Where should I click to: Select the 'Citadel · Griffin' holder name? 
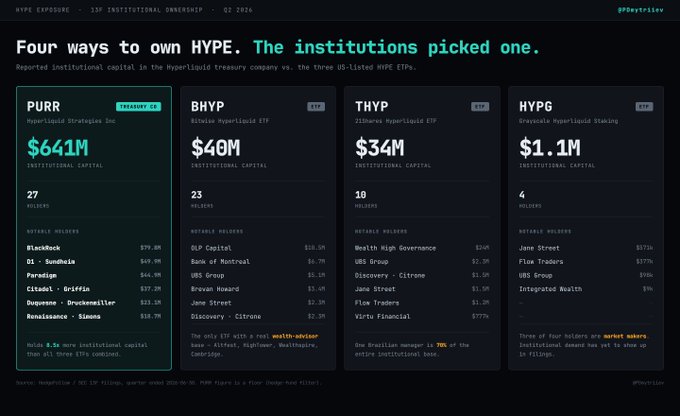tap(58, 289)
